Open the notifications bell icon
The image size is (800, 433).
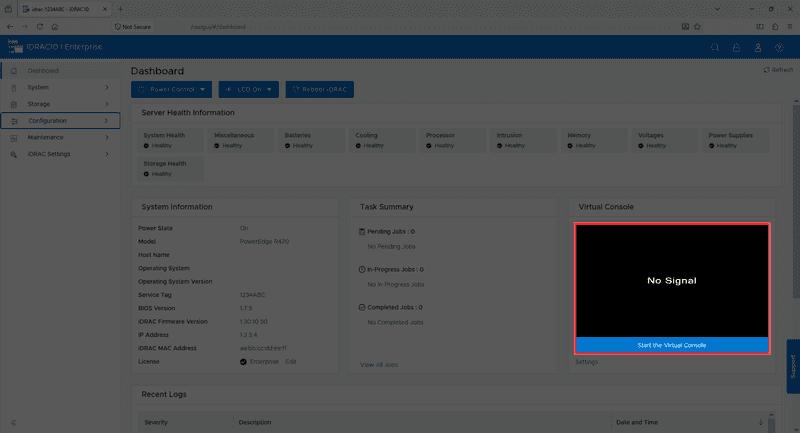coord(736,47)
